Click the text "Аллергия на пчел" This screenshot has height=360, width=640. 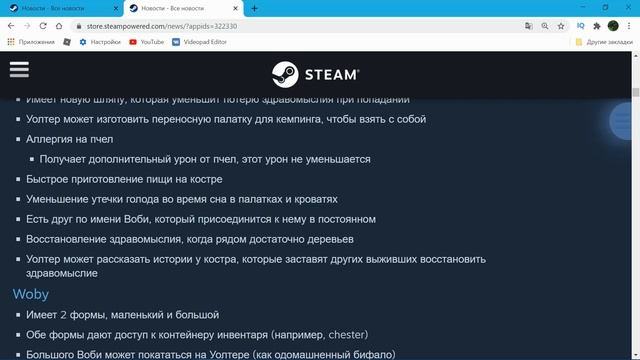point(69,139)
